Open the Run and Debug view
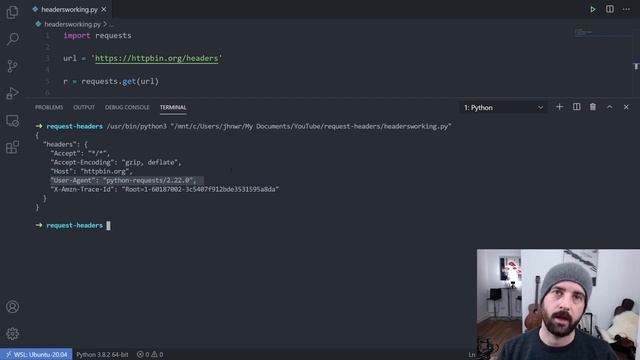 (x=12, y=93)
